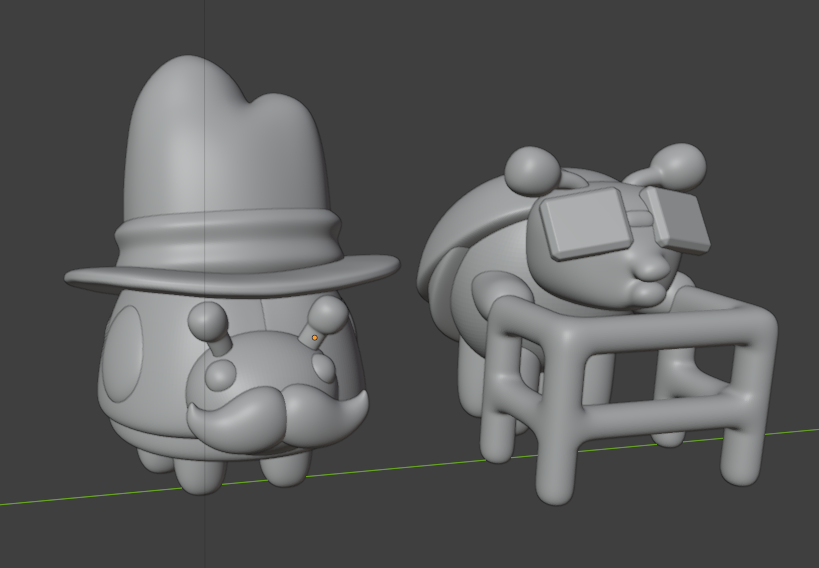The image size is (819, 568).
Task: Select the orange origin point on antenna
Action: (314, 338)
